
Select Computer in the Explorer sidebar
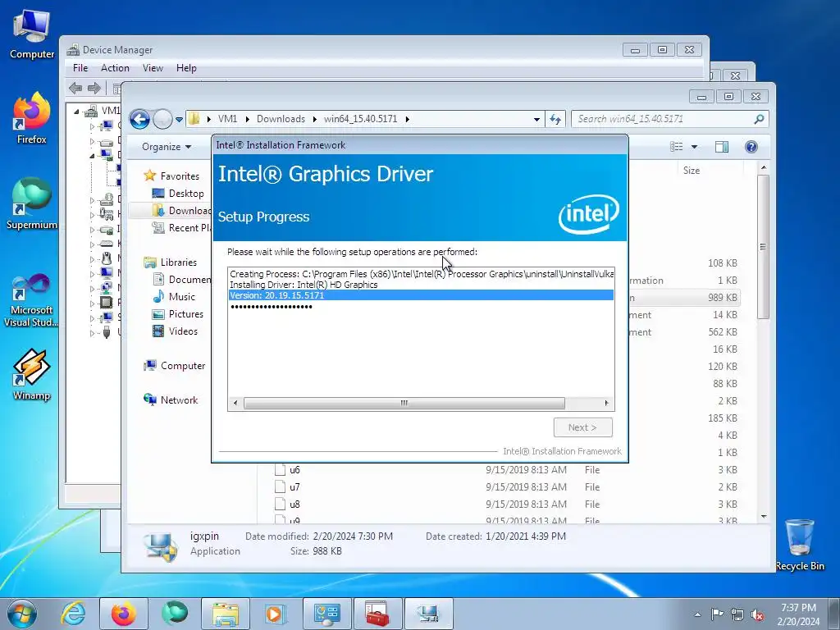[174, 365]
